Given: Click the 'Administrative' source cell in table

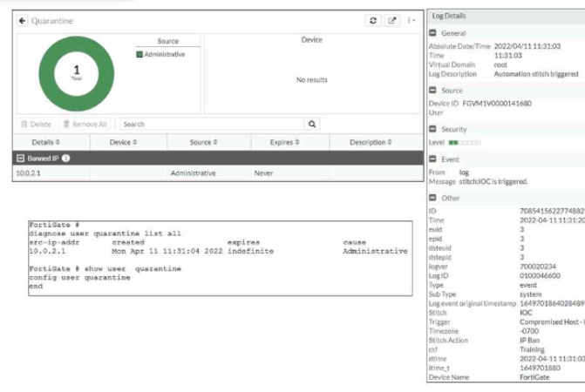Looking at the screenshot, I should 193,173.
